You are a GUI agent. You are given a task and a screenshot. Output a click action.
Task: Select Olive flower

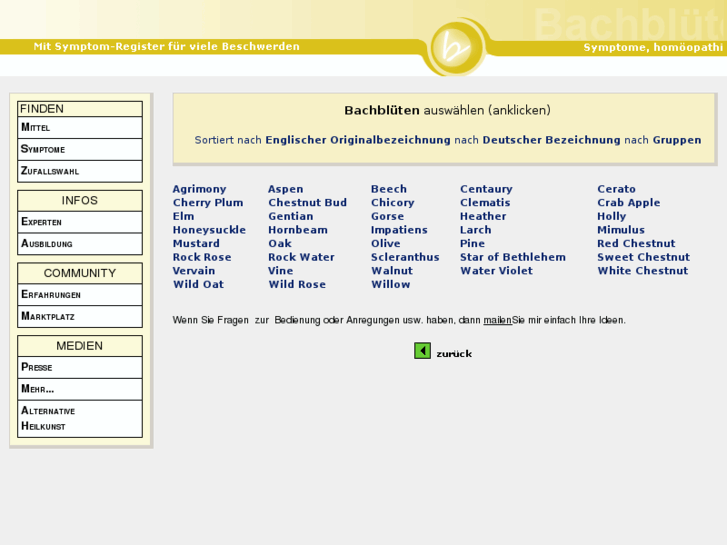pyautogui.click(x=385, y=244)
